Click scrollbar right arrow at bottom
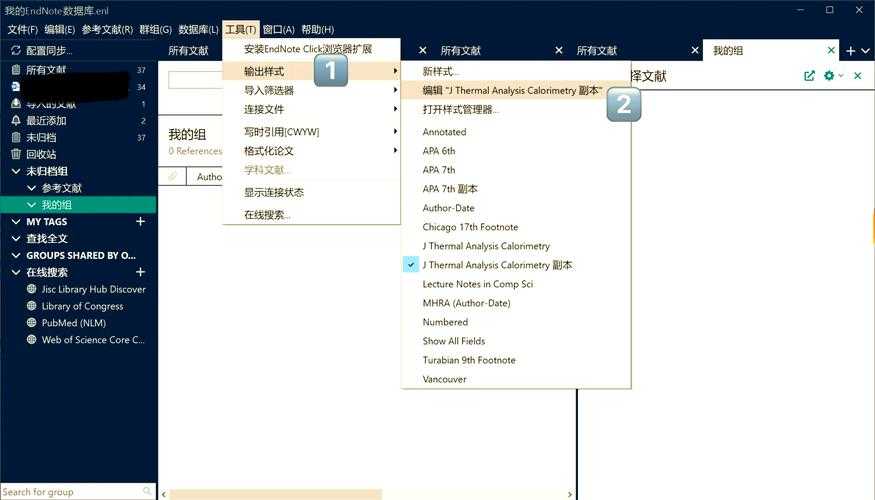The width and height of the screenshot is (875, 500). pyautogui.click(x=569, y=494)
